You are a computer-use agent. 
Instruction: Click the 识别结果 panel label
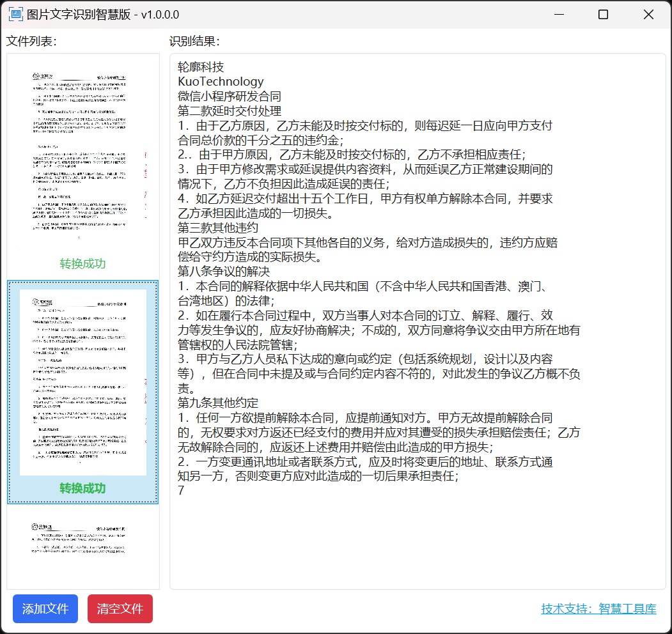pyautogui.click(x=194, y=42)
